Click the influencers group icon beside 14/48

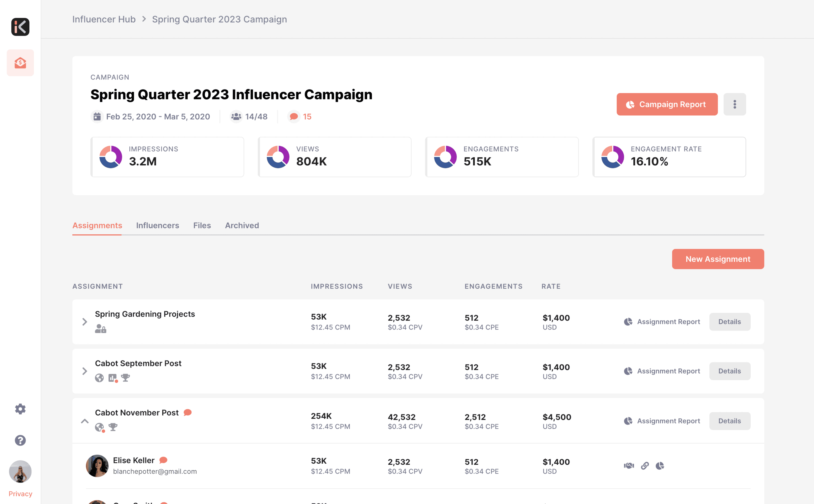tap(236, 117)
